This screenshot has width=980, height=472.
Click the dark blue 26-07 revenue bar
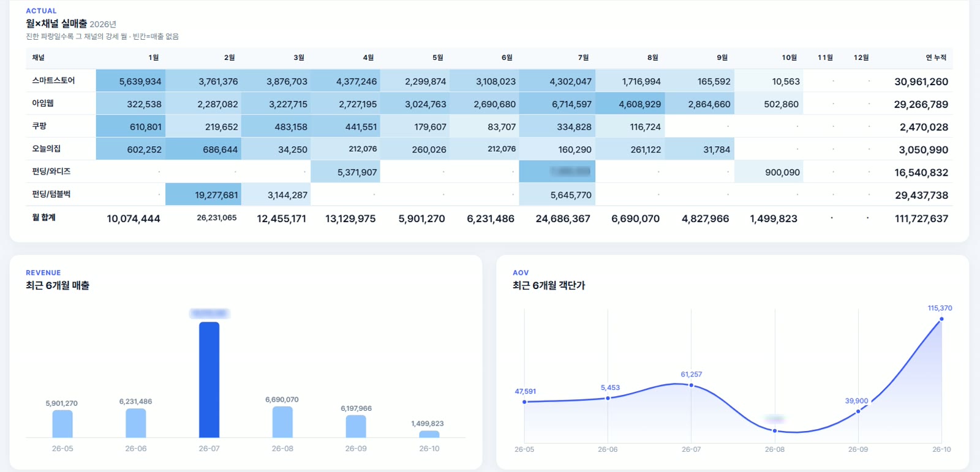click(x=209, y=380)
